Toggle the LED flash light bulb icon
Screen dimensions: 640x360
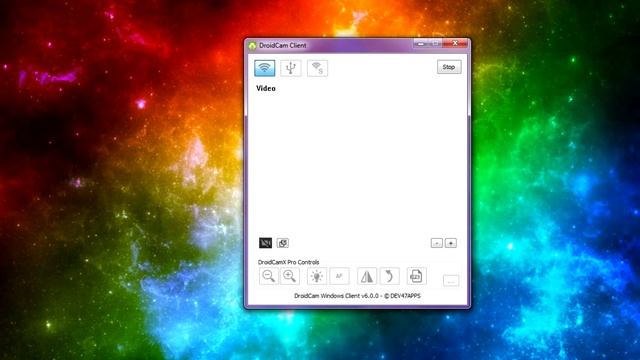point(317,276)
